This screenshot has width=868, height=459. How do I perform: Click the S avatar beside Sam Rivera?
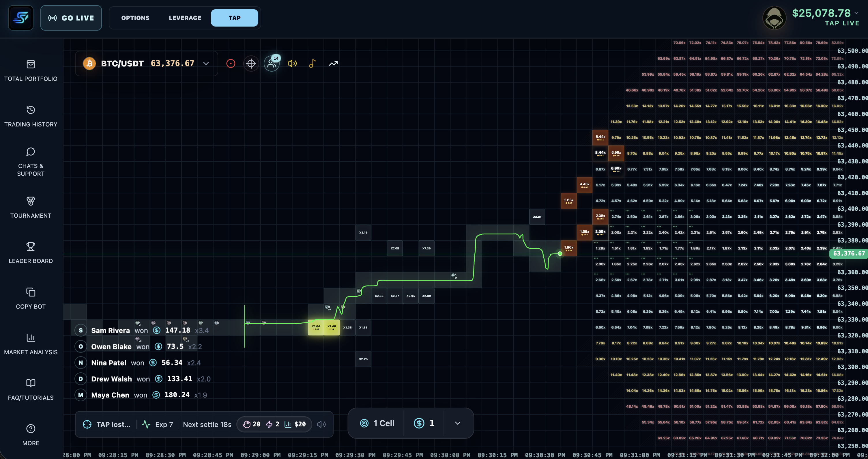pyautogui.click(x=81, y=330)
